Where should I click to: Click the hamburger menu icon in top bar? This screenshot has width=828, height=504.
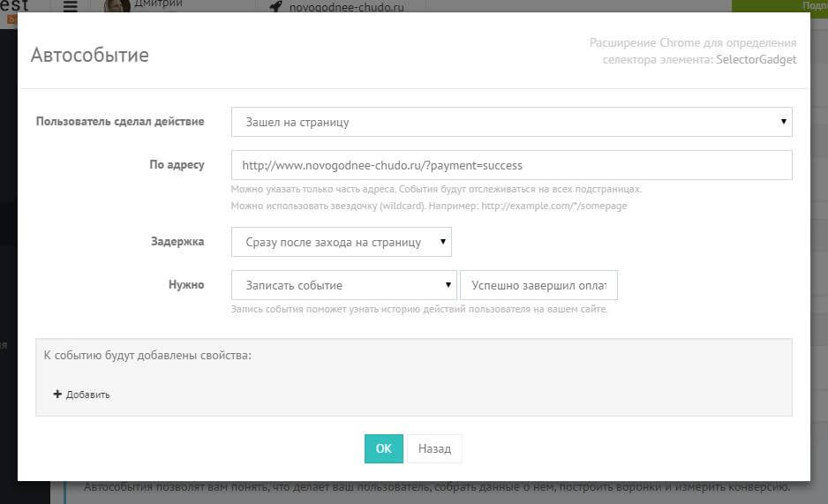(71, 6)
